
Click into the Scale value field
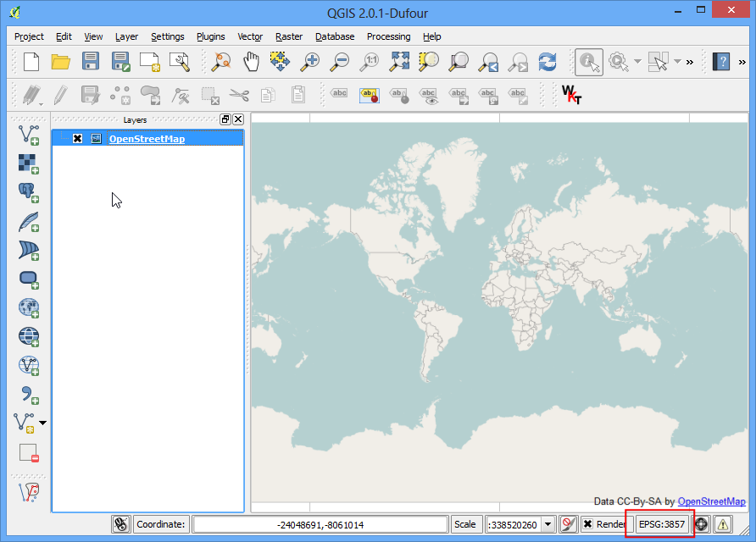pyautogui.click(x=514, y=524)
